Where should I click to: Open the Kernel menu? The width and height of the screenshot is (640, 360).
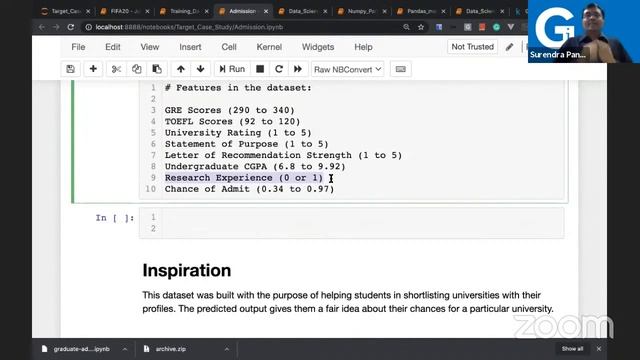click(x=269, y=47)
